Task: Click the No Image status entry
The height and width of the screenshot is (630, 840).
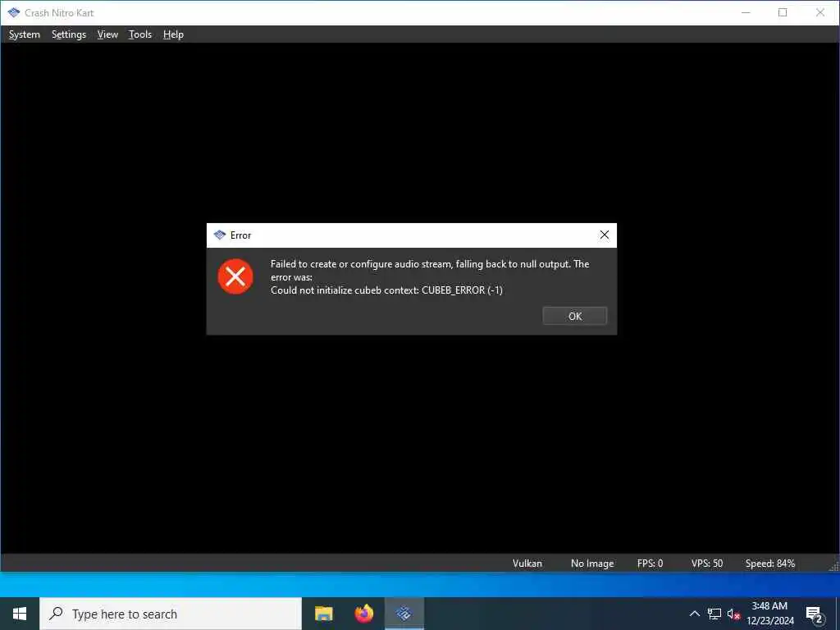Action: pos(592,563)
